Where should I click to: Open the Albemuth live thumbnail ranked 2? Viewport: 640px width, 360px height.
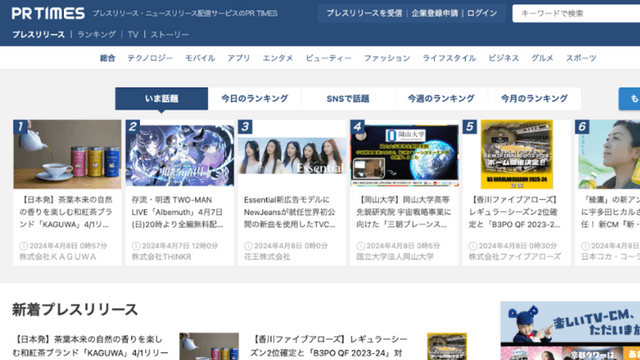pyautogui.click(x=180, y=155)
